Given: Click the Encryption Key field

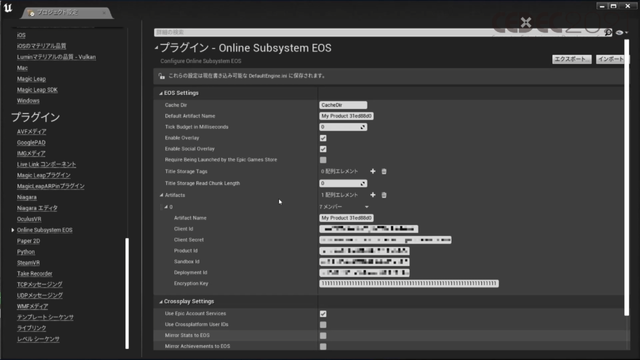Looking at the screenshot, I should pyautogui.click(x=409, y=284).
